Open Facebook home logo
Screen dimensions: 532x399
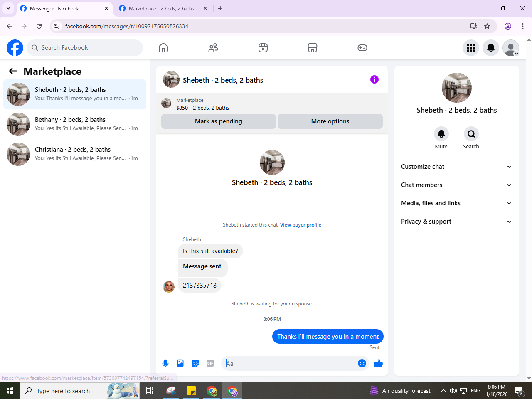click(x=15, y=48)
